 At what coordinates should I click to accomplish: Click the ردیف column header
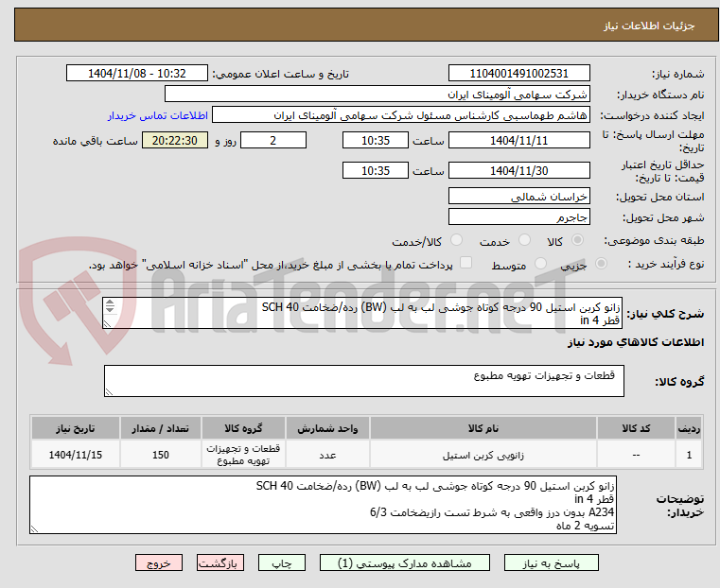[689, 428]
